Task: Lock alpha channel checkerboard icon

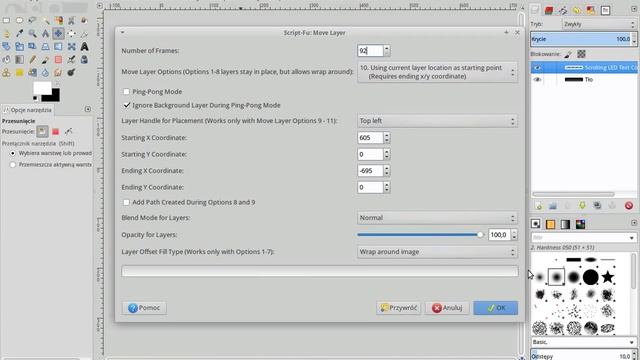Action: [581, 54]
